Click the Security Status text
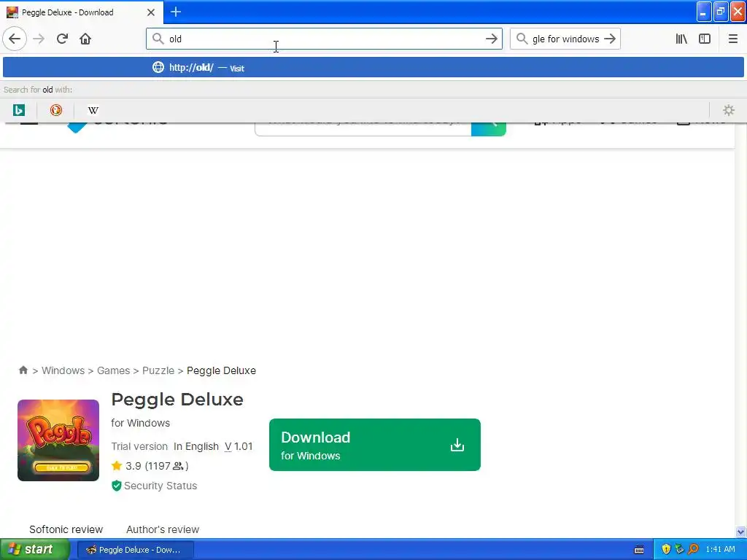Image resolution: width=747 pixels, height=560 pixels. [160, 486]
